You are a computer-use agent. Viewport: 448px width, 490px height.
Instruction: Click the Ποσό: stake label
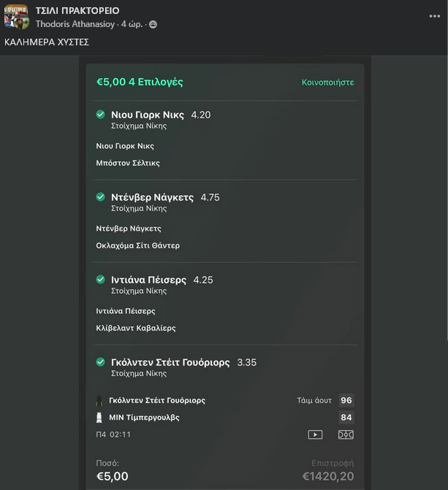107,463
